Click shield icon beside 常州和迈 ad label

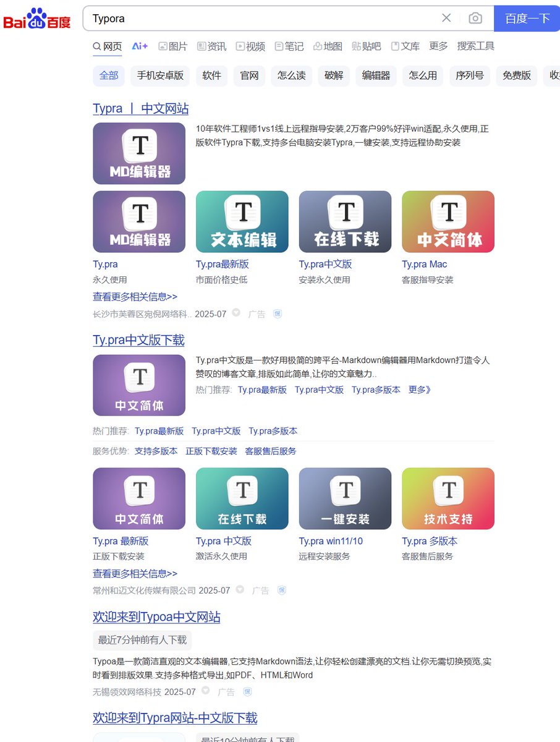pyautogui.click(x=281, y=591)
